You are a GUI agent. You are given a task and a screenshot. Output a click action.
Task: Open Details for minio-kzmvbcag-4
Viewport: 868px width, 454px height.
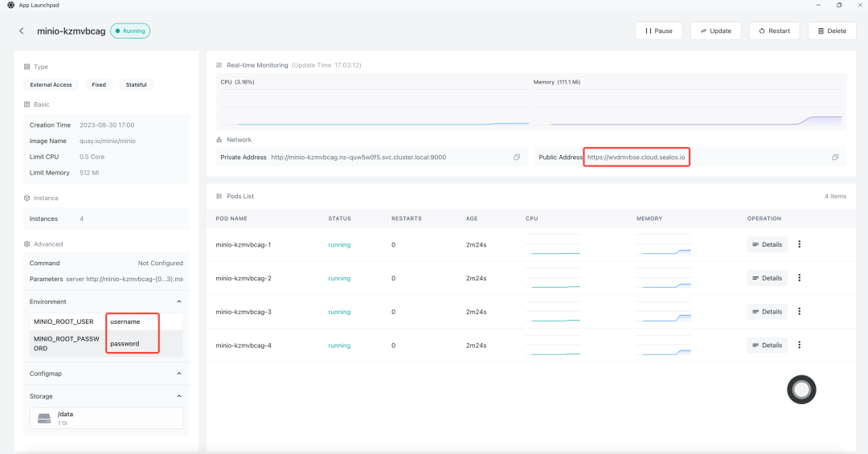click(768, 345)
